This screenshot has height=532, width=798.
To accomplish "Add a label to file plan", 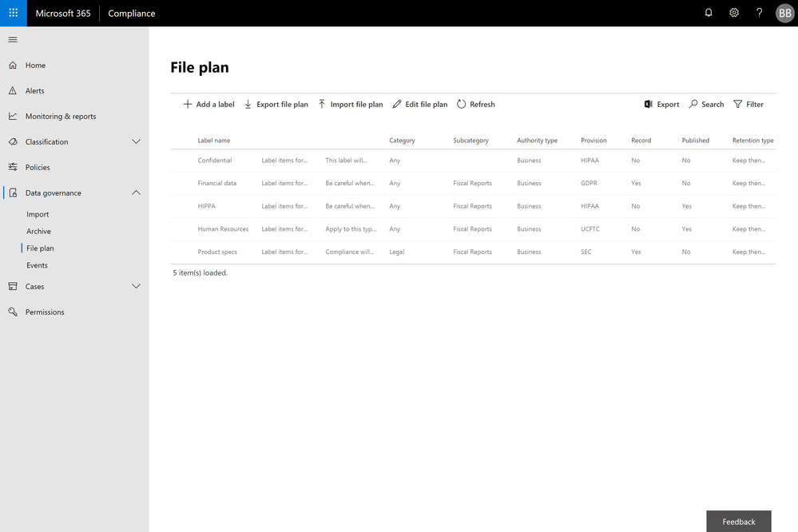I will (208, 105).
